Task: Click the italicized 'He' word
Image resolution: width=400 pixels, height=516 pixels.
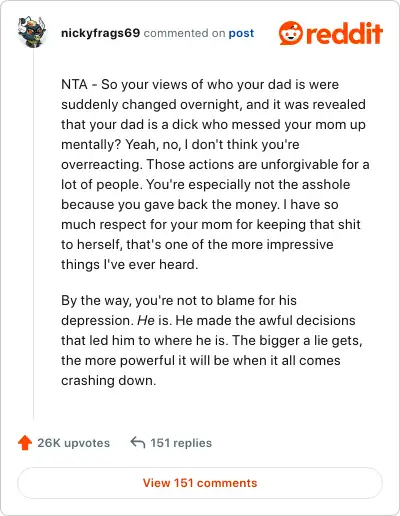Action: click(x=146, y=320)
